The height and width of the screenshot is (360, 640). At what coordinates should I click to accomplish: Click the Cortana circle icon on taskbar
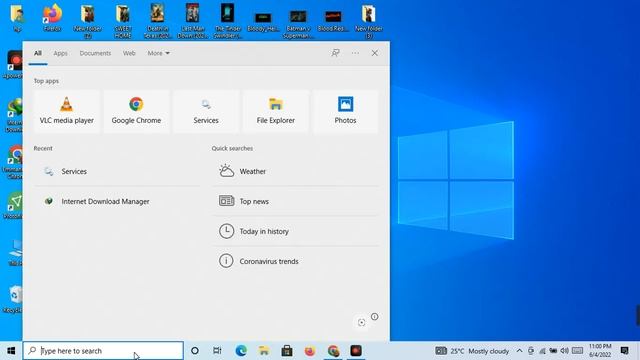tap(195, 351)
